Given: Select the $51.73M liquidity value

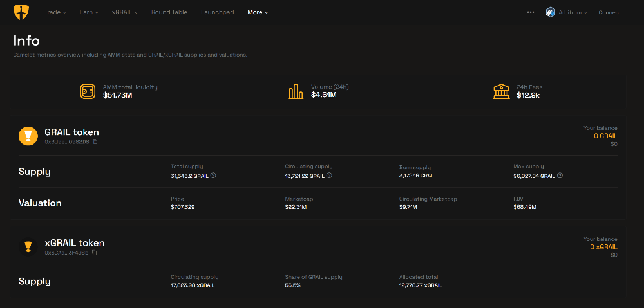Looking at the screenshot, I should point(117,95).
